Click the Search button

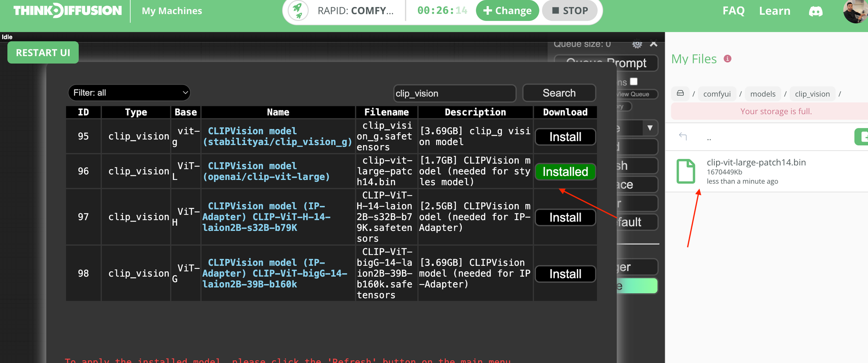pyautogui.click(x=559, y=93)
